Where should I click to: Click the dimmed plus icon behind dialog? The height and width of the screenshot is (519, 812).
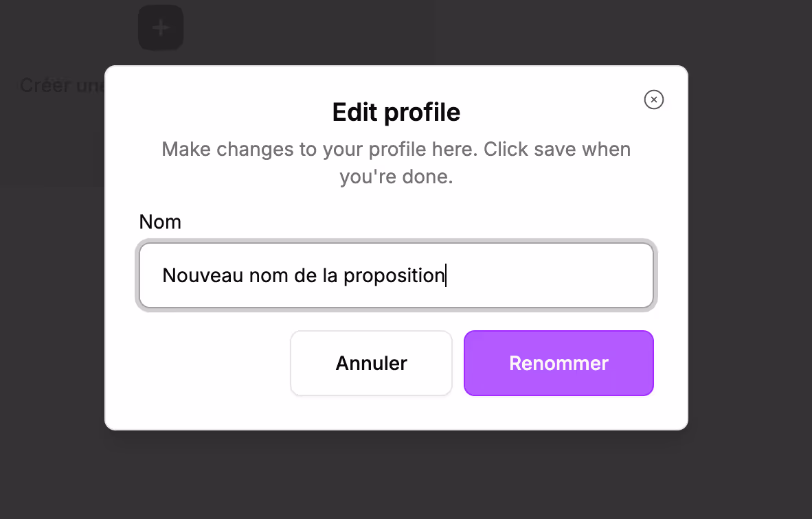pyautogui.click(x=161, y=28)
